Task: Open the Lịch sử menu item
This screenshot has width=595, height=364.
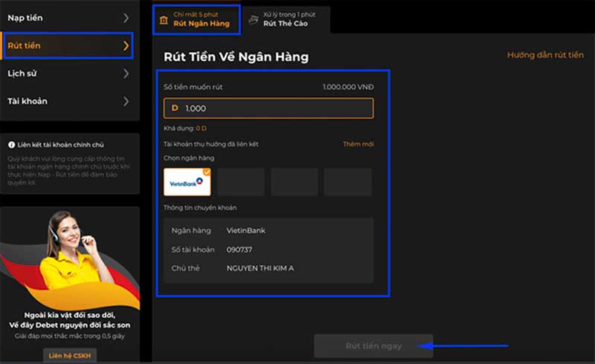Action: point(69,74)
